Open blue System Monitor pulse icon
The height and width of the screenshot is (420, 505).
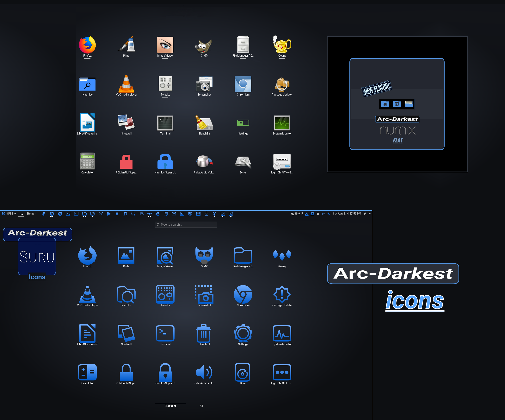[x=282, y=333]
